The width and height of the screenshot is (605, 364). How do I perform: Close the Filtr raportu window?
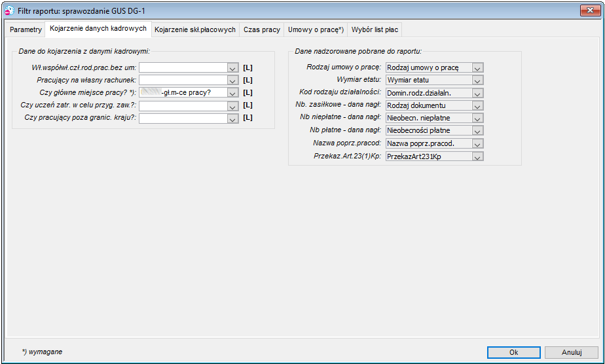pyautogui.click(x=590, y=10)
